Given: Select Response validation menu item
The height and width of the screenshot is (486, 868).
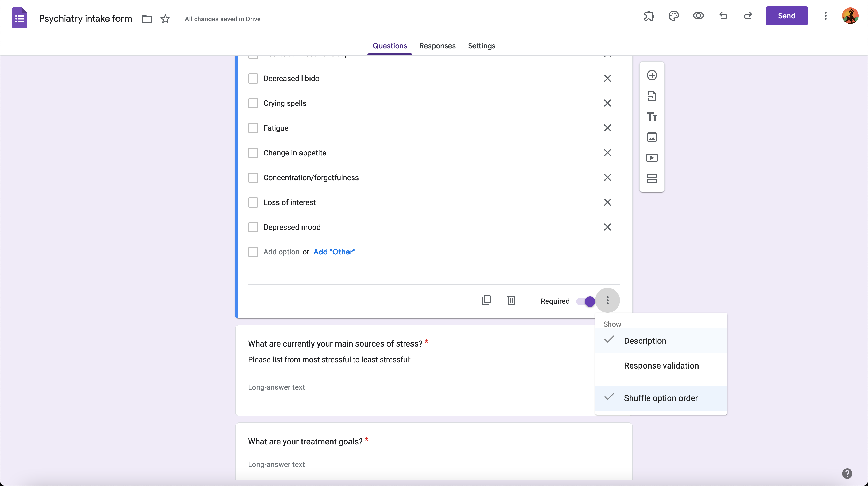Looking at the screenshot, I should tap(661, 365).
